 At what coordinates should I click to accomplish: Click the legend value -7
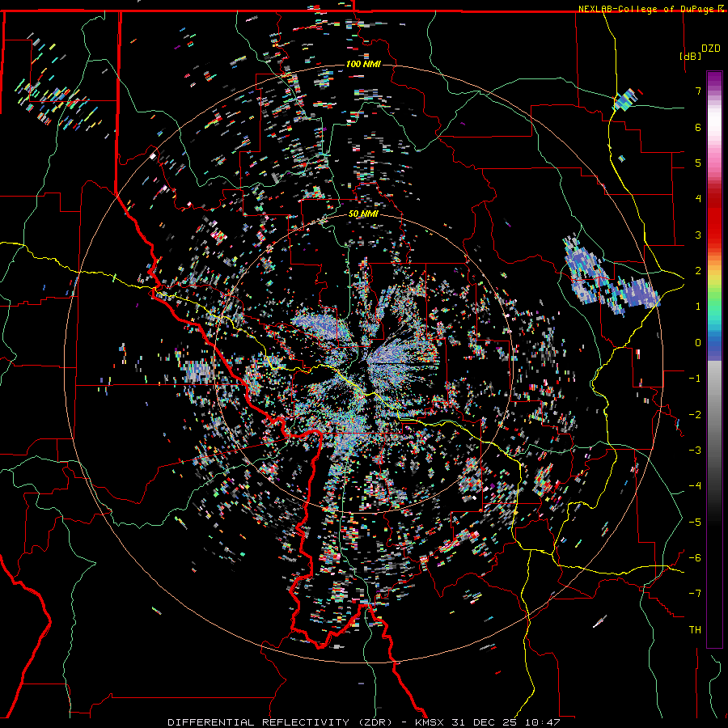(695, 594)
